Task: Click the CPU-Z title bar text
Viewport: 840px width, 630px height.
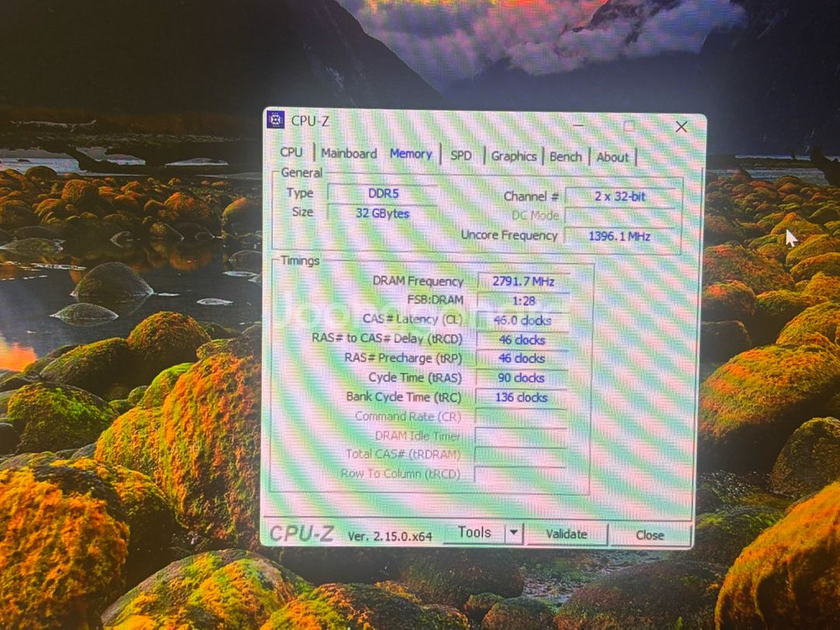Action: (310, 121)
